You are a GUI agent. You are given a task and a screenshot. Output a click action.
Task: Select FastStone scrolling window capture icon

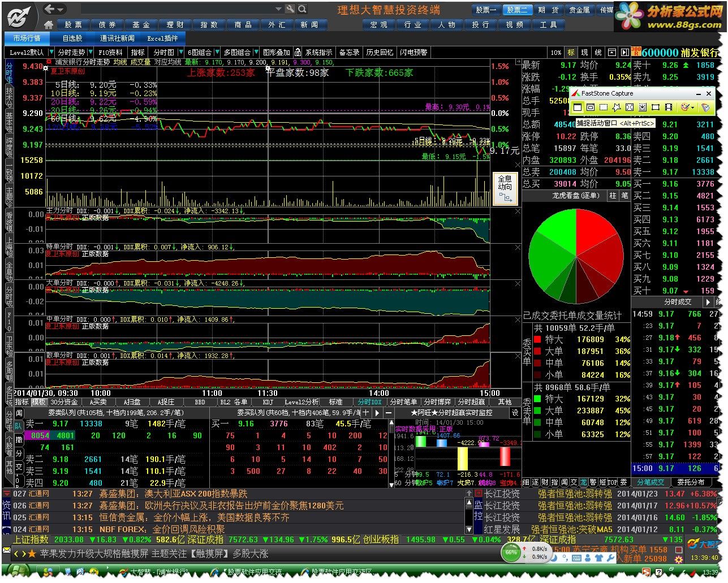pos(643,107)
